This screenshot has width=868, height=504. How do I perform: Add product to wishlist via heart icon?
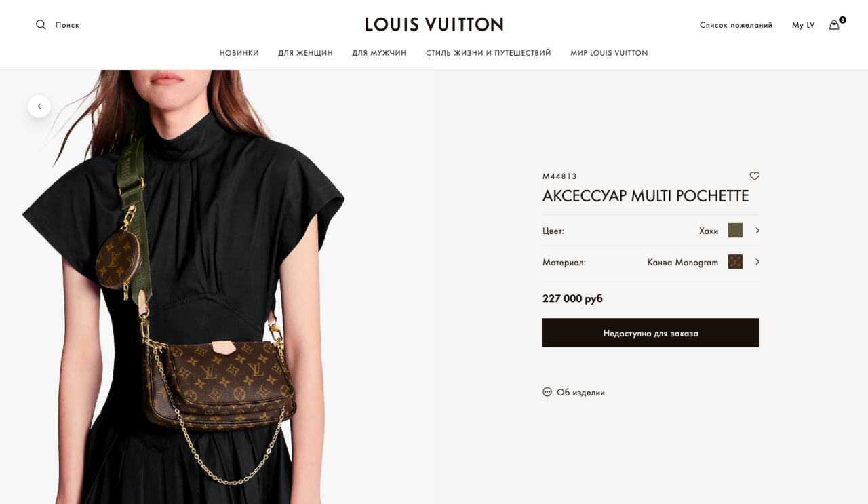pos(754,176)
